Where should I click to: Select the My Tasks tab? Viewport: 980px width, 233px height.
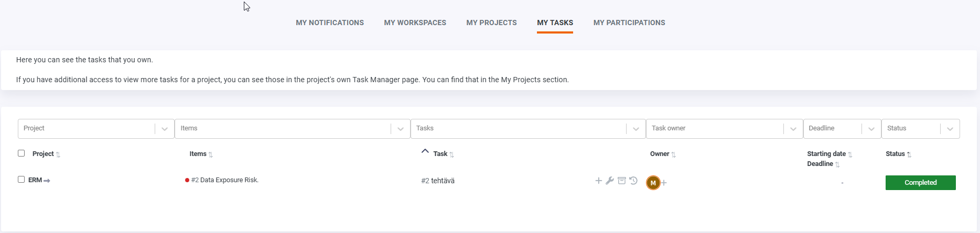(x=555, y=23)
